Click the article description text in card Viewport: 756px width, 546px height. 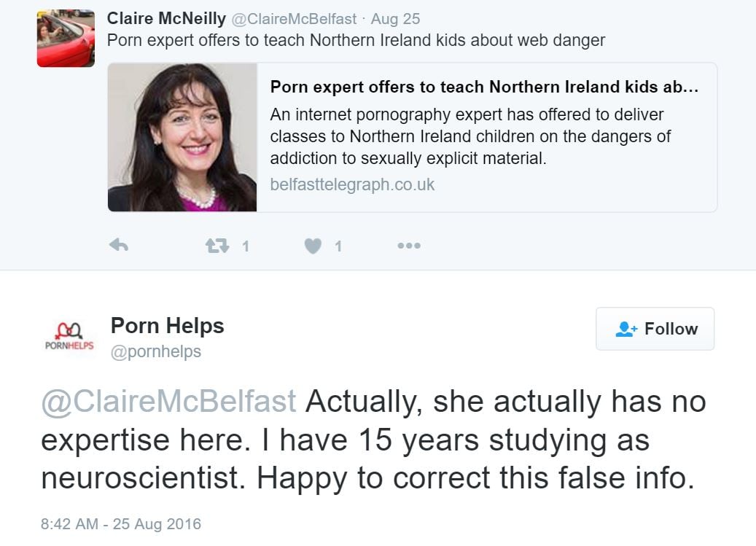tap(470, 136)
